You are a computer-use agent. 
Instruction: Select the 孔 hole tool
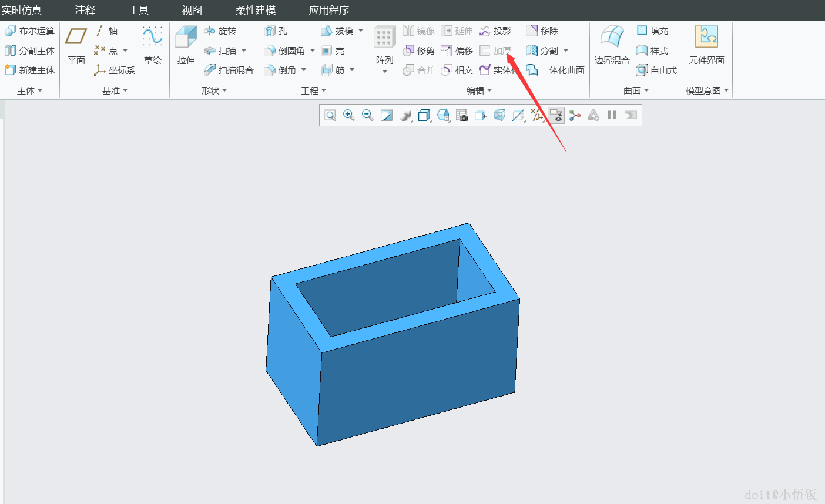click(276, 31)
